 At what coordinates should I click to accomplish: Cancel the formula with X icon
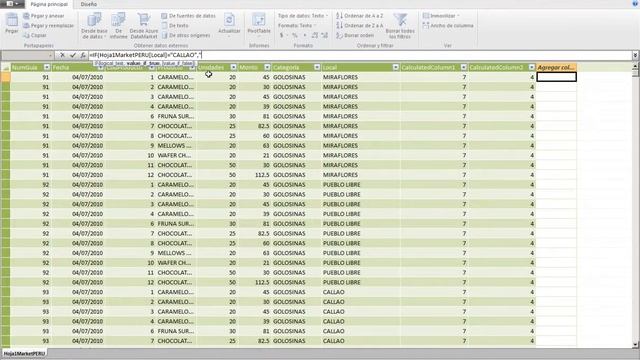pyautogui.click(x=62, y=55)
